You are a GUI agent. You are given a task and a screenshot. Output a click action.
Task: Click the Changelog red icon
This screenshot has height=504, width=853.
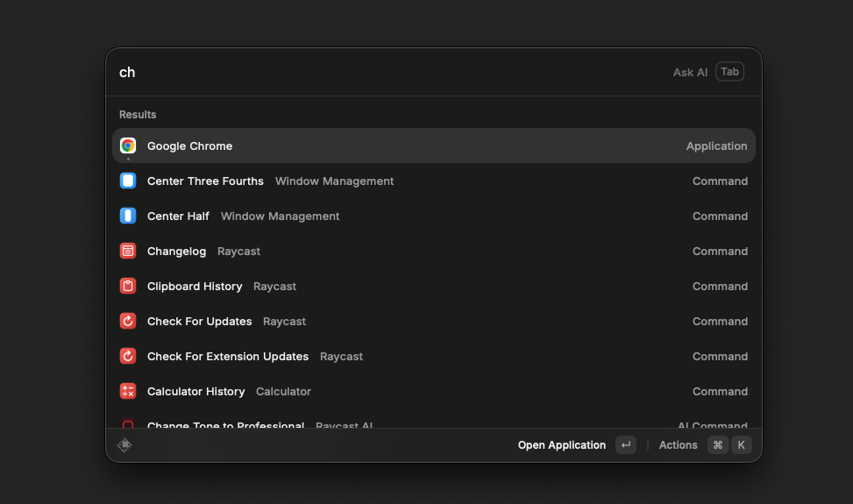(x=128, y=251)
